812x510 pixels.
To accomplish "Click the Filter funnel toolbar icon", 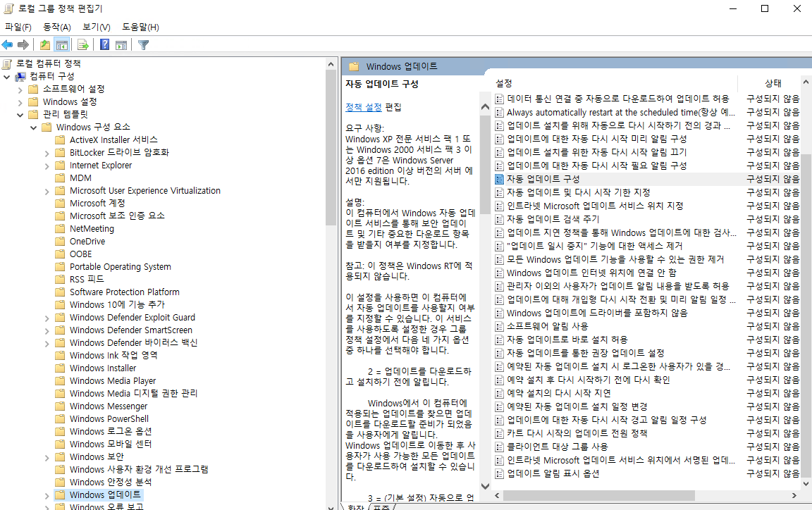I will pyautogui.click(x=144, y=45).
